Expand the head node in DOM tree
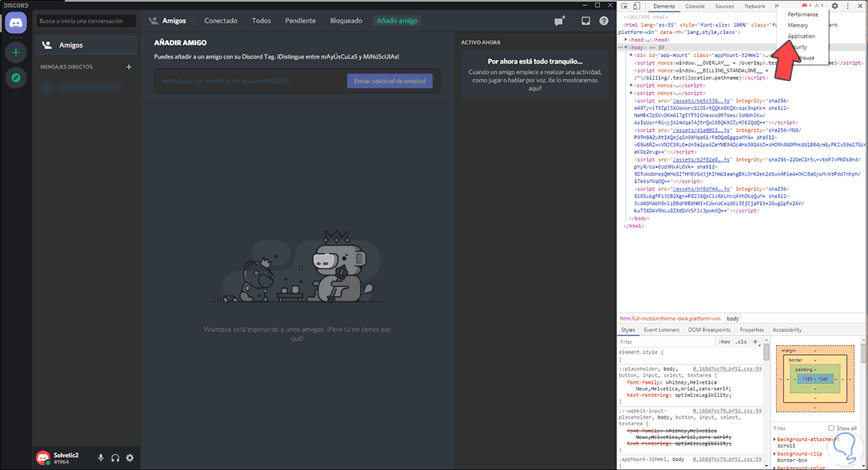The width and height of the screenshot is (868, 470). [x=626, y=39]
